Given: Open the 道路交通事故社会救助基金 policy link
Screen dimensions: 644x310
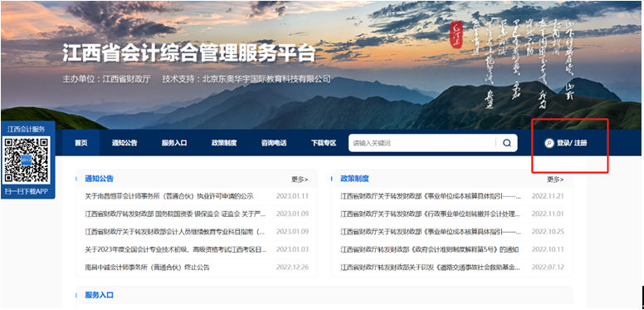Looking at the screenshot, I should [431, 268].
